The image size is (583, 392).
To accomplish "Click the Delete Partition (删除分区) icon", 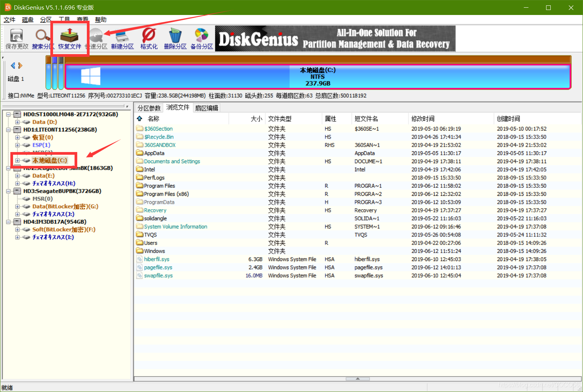I will (175, 35).
